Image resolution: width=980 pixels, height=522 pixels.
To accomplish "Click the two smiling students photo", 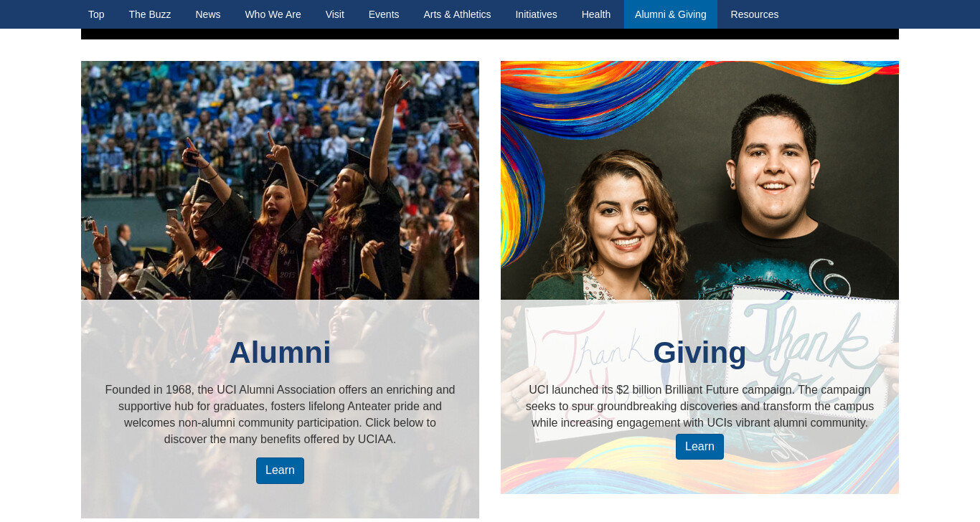I will tap(699, 180).
